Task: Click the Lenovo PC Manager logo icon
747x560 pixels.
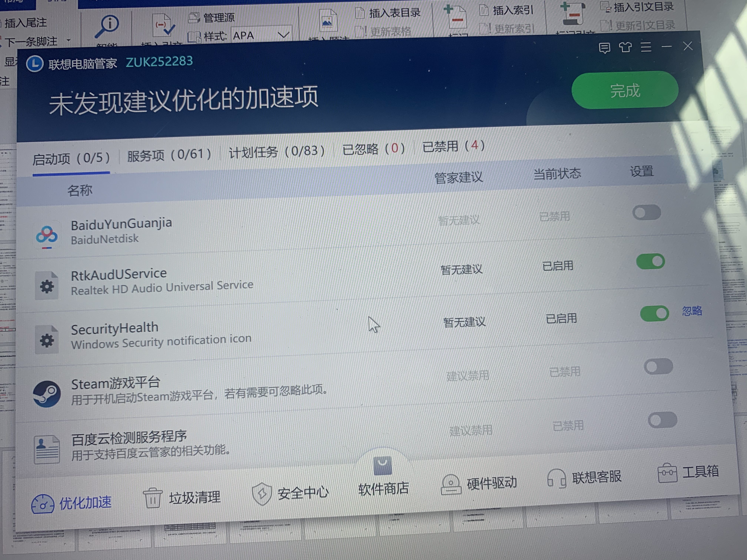Action: click(34, 64)
